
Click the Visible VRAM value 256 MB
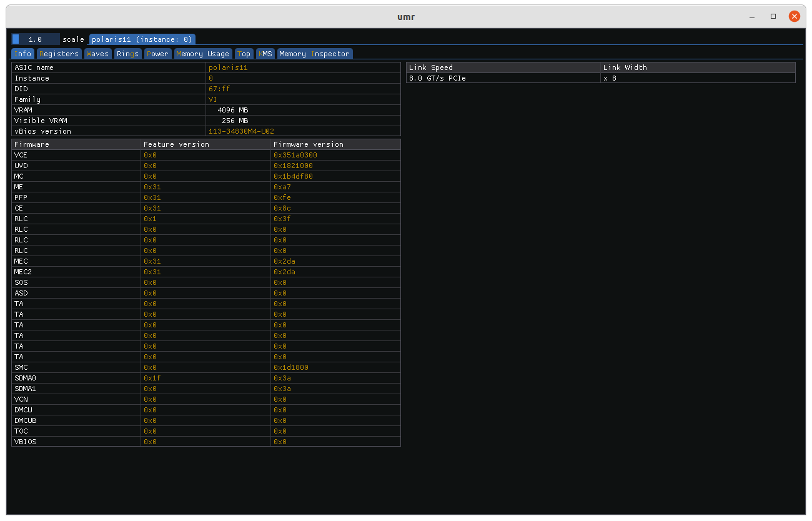pyautogui.click(x=235, y=121)
